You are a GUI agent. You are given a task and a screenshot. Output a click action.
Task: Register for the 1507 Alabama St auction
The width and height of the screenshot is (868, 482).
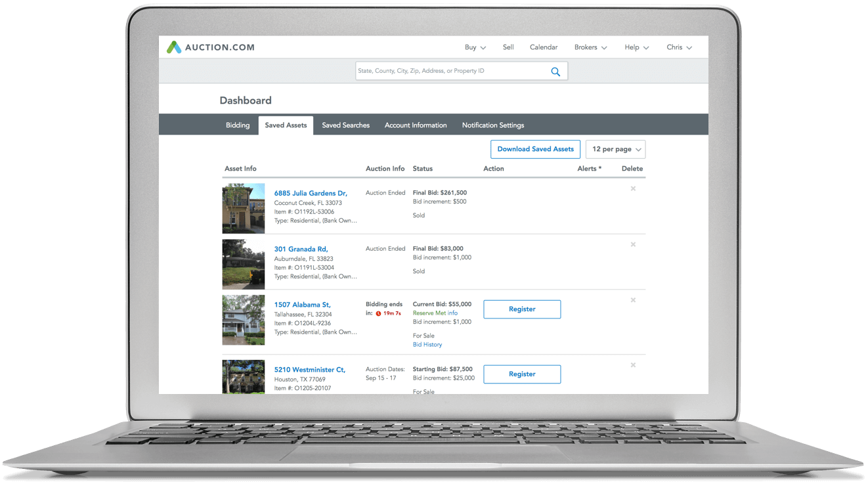coord(522,309)
